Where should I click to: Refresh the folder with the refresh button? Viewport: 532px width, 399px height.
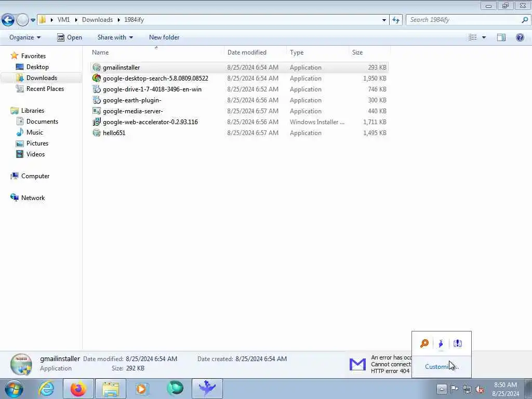(x=395, y=20)
